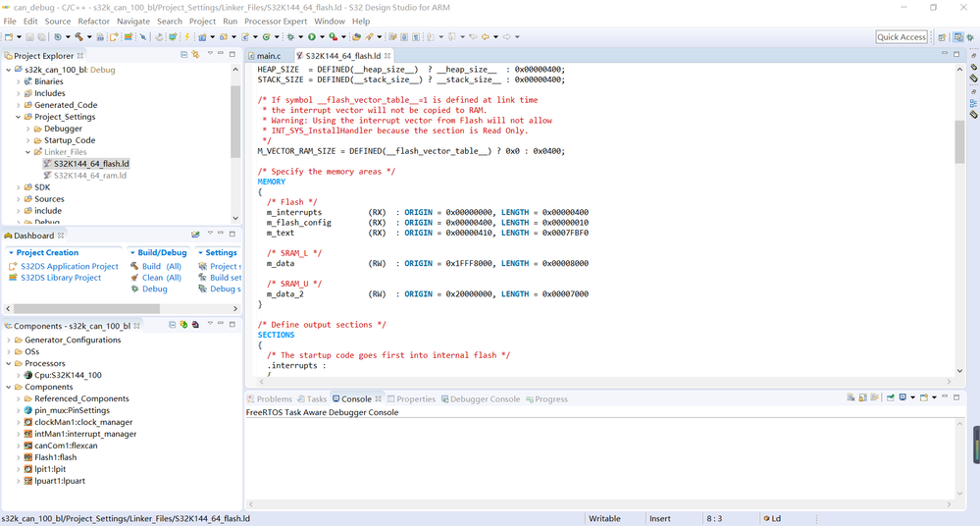The width and height of the screenshot is (980, 526).
Task: Switch to the Debug perspective icon
Action: click(x=970, y=37)
